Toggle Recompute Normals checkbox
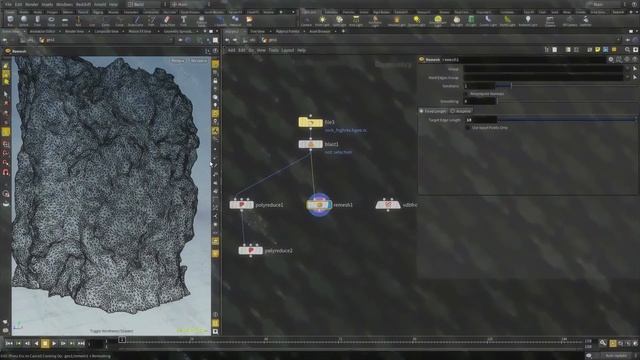640x360 pixels. pos(467,94)
